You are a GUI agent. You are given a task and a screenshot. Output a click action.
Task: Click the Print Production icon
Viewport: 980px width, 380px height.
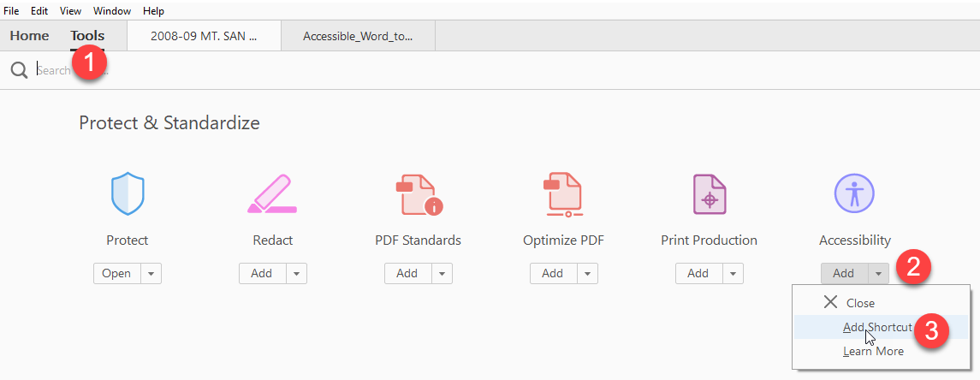point(709,193)
